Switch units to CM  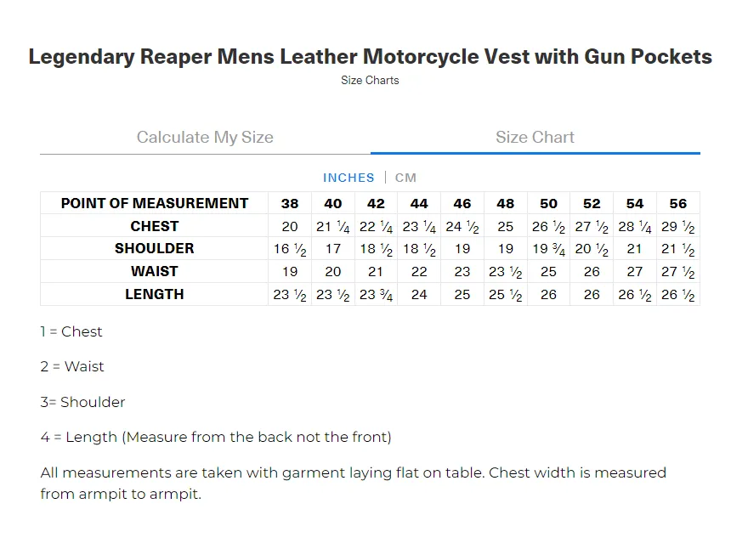pos(405,178)
